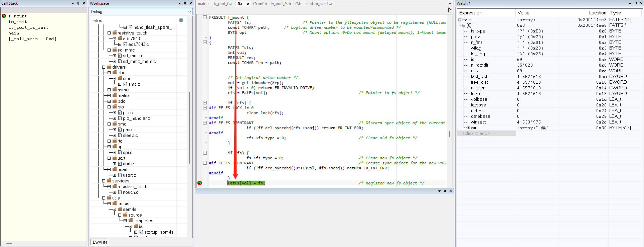Image resolution: width=644 pixels, height=247 pixels.
Task: Open the editor tab list dropdown arrow
Action: [450, 4]
